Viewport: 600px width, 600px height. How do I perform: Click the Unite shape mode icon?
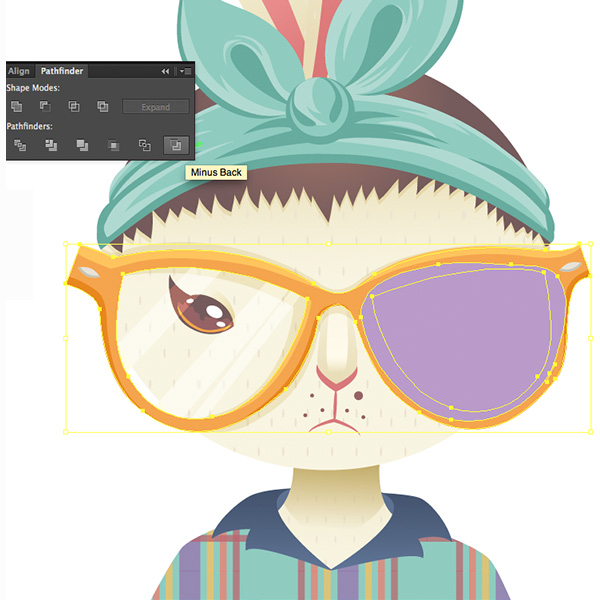16,106
